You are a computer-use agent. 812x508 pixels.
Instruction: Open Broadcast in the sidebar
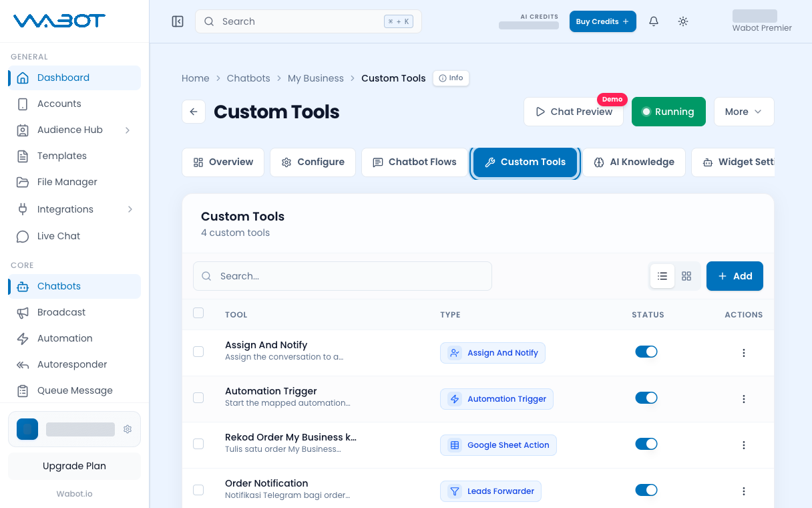(74, 312)
